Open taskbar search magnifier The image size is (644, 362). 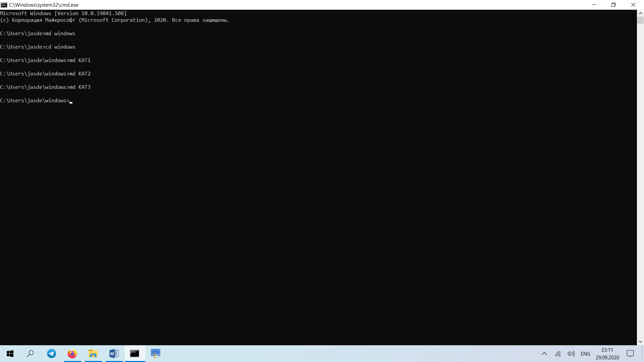point(31,354)
